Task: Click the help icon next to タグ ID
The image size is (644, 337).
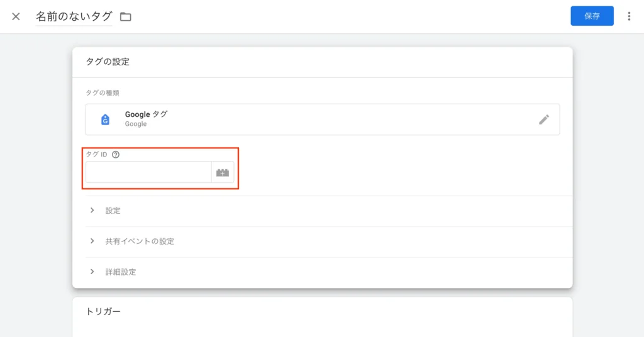Action: (116, 154)
